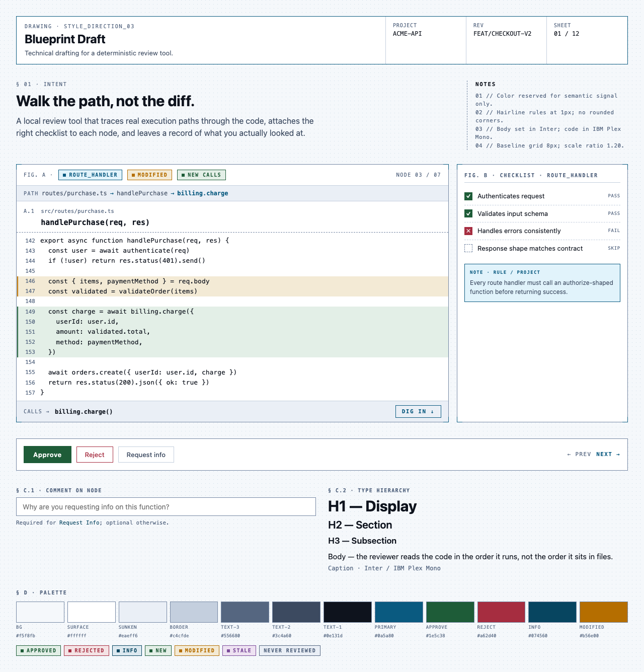Click the Reject button

coord(95,455)
